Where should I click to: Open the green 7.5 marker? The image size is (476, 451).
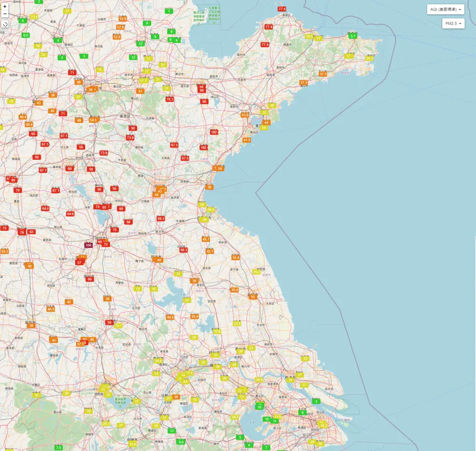59,448
